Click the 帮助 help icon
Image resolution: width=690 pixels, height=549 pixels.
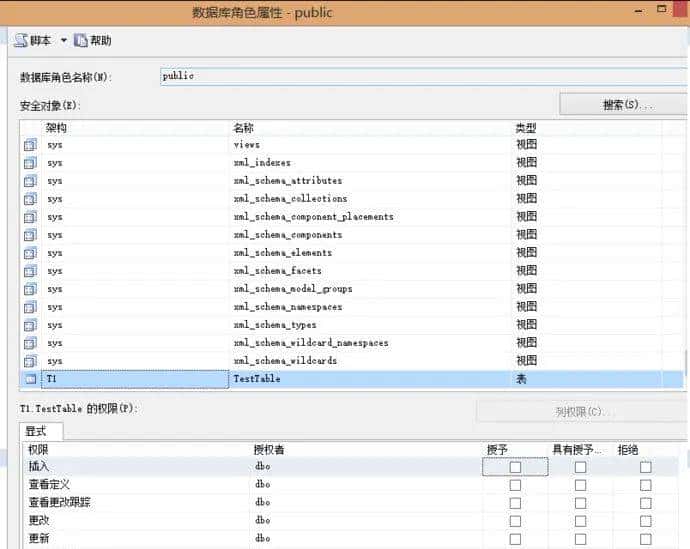81,40
